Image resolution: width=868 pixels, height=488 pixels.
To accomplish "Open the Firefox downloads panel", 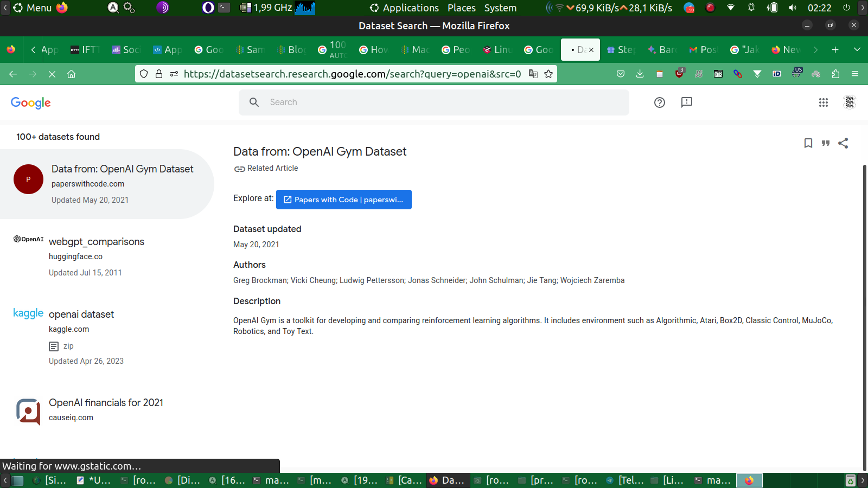I will (x=640, y=74).
